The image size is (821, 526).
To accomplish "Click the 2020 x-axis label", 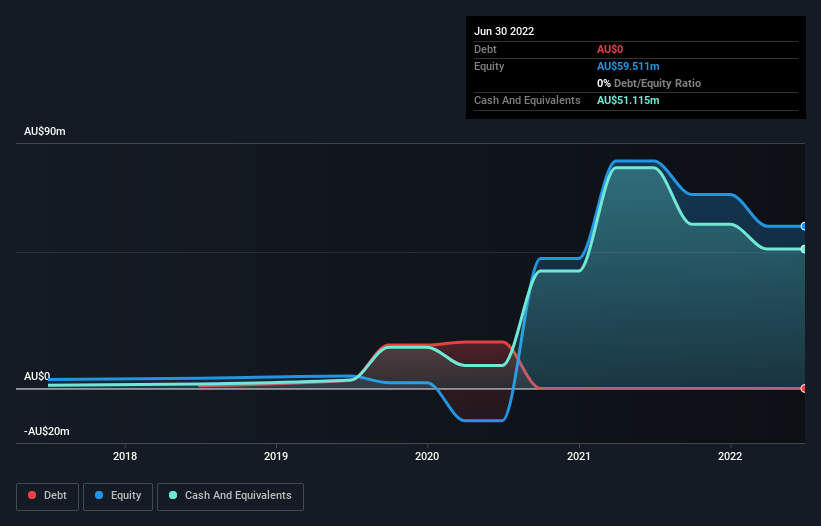I will (427, 456).
